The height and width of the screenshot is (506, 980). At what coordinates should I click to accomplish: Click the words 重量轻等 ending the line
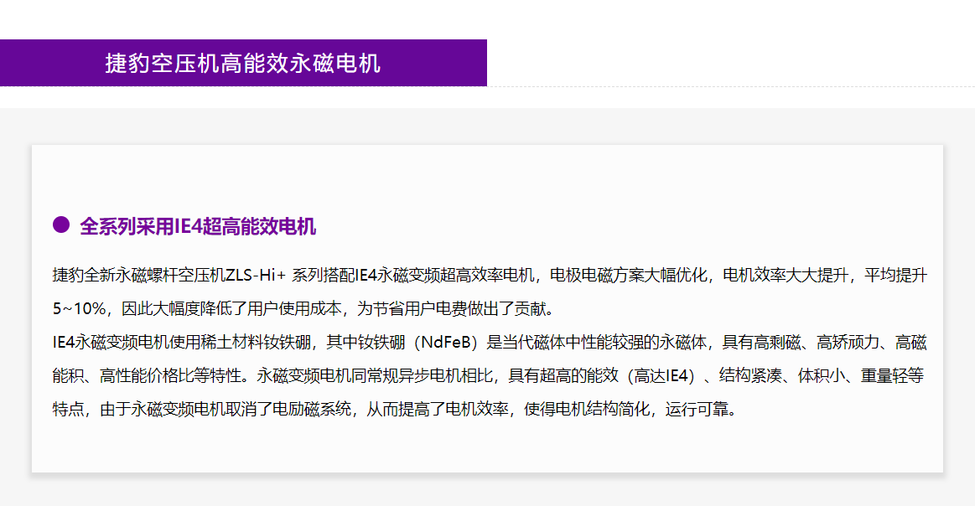pos(895,376)
